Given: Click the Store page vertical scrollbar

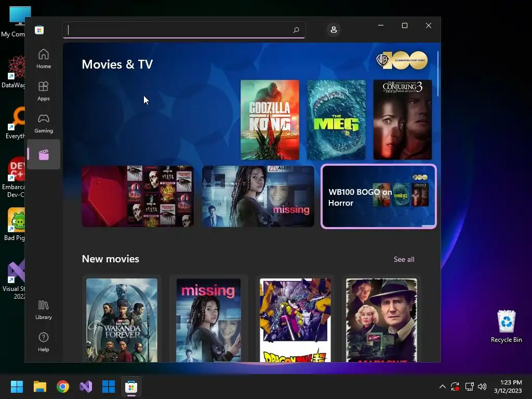Looking at the screenshot, I should (438, 74).
